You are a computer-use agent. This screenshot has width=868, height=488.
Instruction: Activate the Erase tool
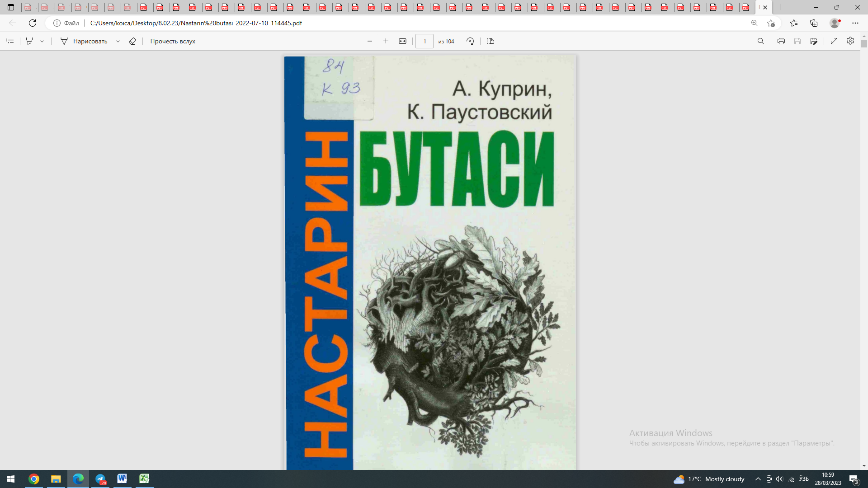(132, 41)
